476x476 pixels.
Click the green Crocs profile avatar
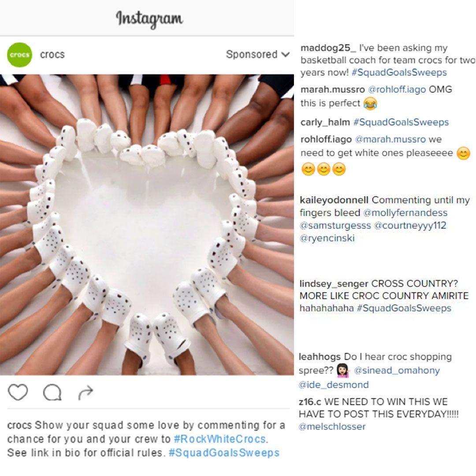[20, 55]
